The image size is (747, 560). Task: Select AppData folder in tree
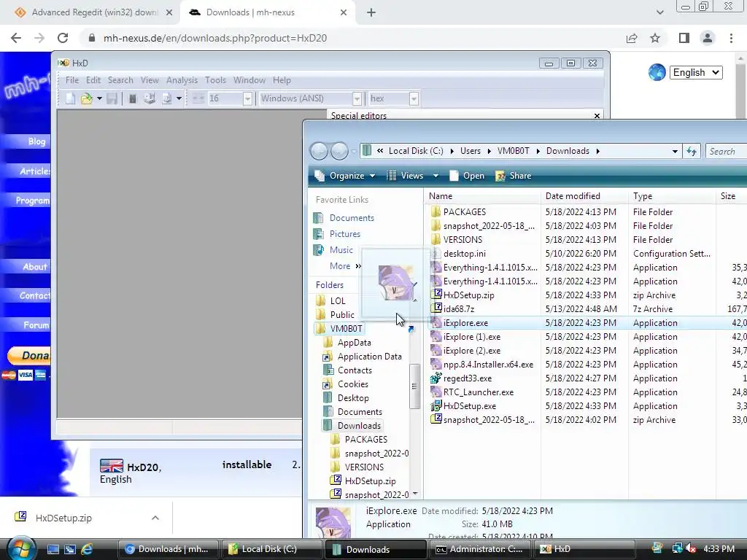pos(354,343)
